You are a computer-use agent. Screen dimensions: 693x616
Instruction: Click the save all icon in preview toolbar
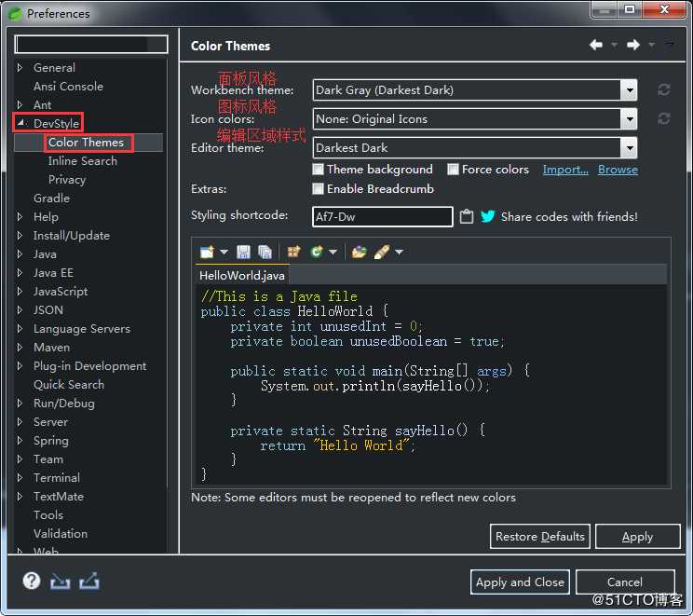265,252
